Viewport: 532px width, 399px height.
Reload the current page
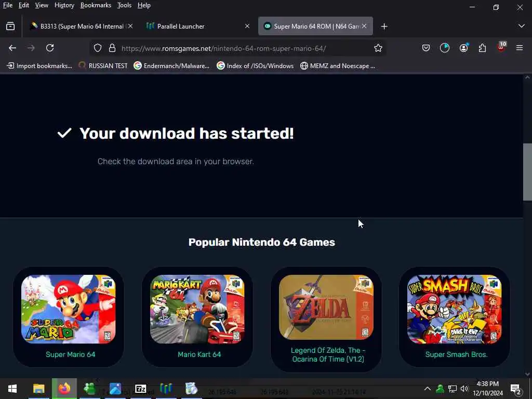tap(50, 48)
